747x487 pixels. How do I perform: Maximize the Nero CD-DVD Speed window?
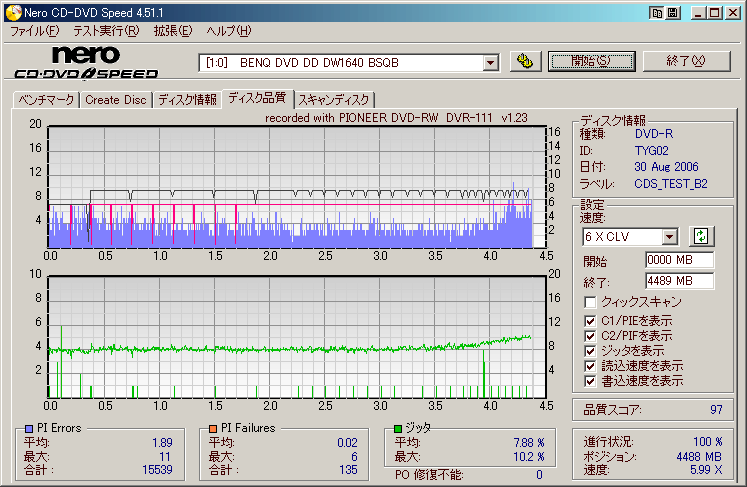coord(715,13)
